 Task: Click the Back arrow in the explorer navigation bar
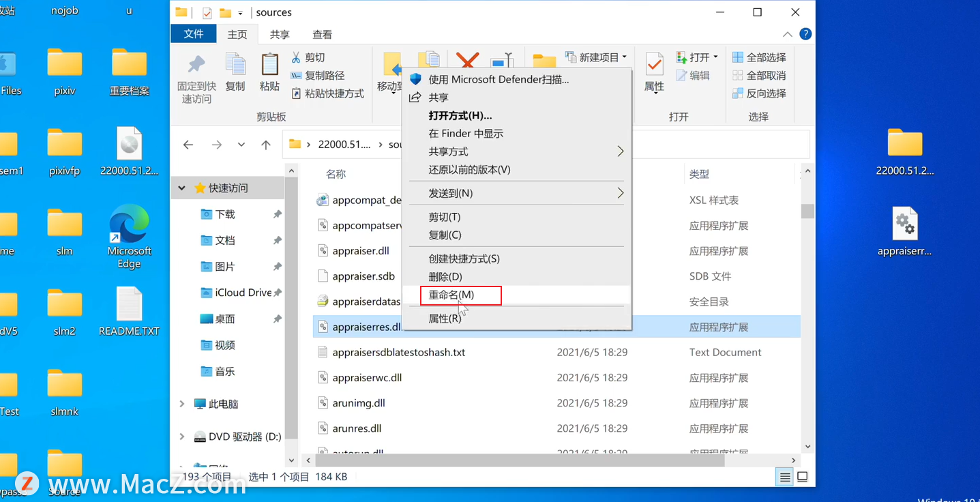click(x=188, y=145)
